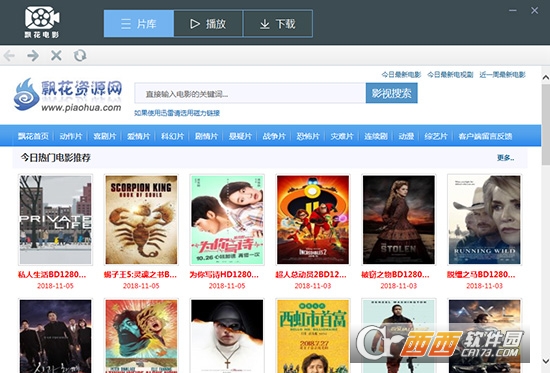Select 科幻片 category

click(x=172, y=136)
